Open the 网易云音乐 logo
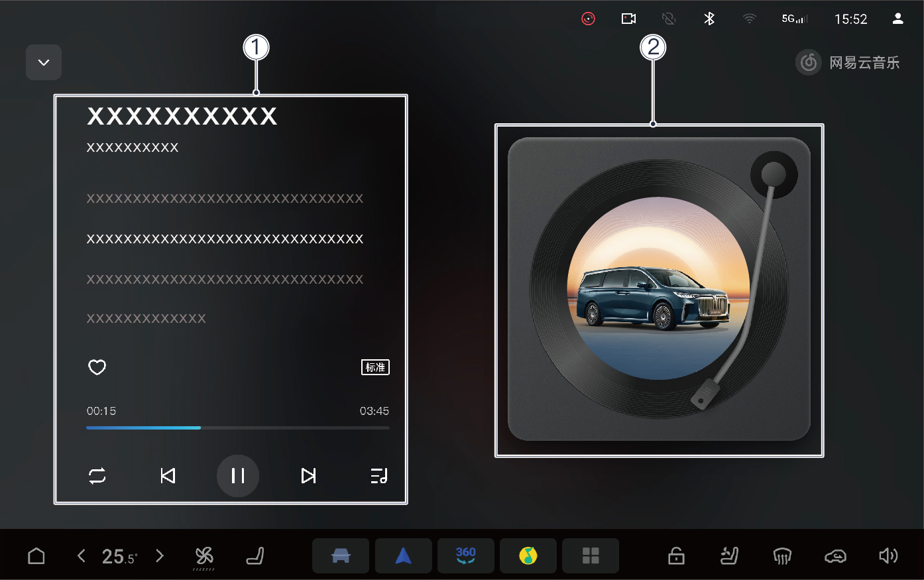The width and height of the screenshot is (924, 580). (x=848, y=63)
